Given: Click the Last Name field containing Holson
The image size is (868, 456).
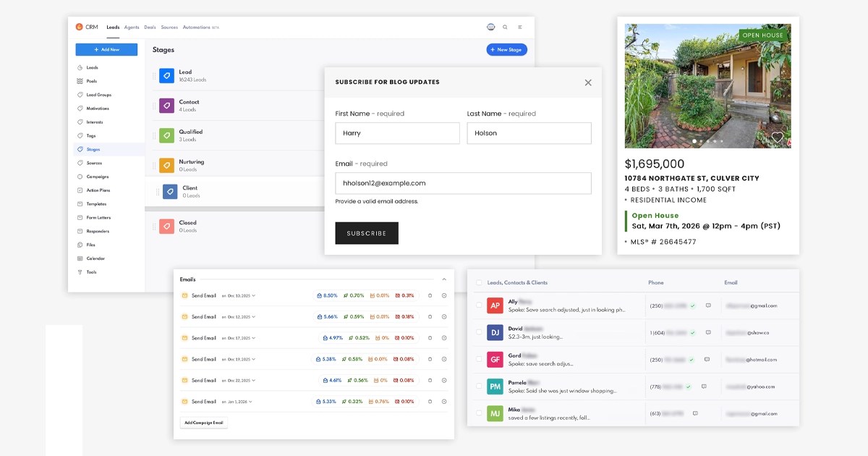Looking at the screenshot, I should (x=529, y=133).
